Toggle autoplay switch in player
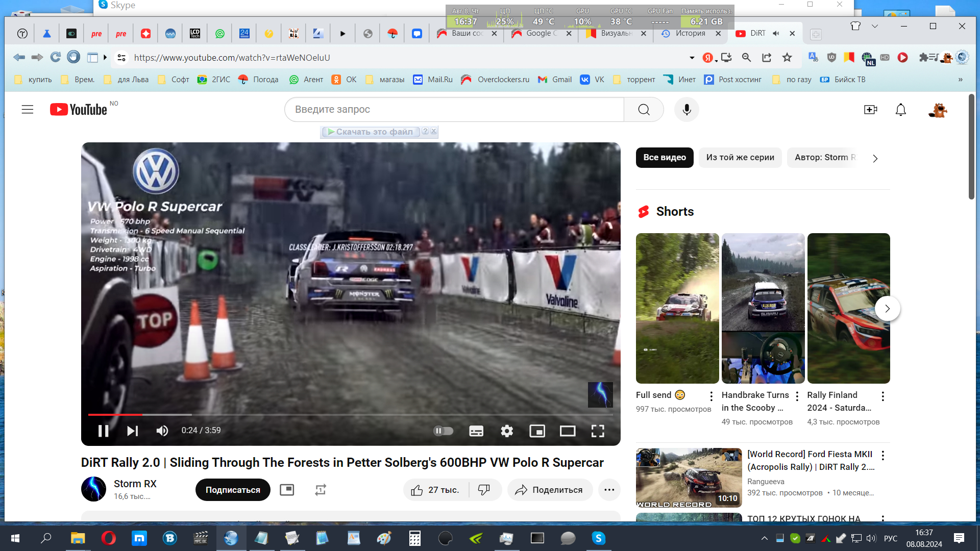Viewport: 980px width, 551px height. click(x=443, y=431)
